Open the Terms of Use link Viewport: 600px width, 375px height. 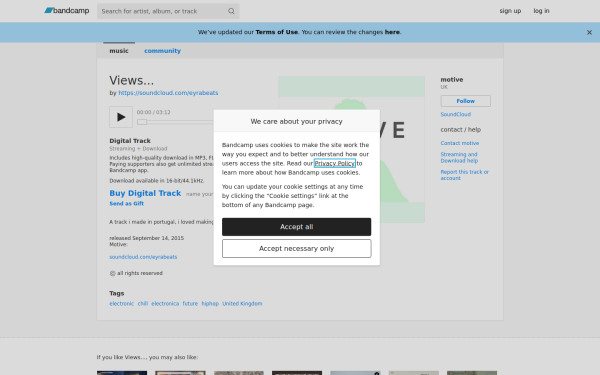(277, 32)
